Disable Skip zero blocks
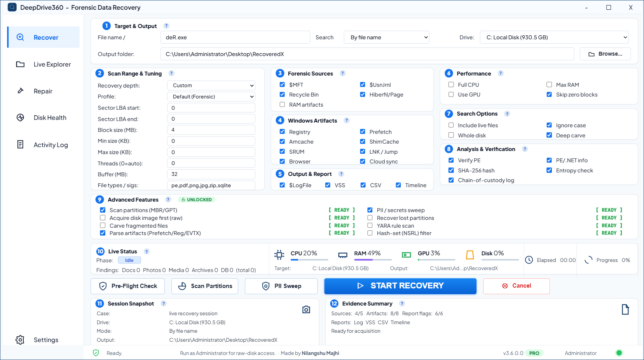The width and height of the screenshot is (644, 360). click(549, 95)
